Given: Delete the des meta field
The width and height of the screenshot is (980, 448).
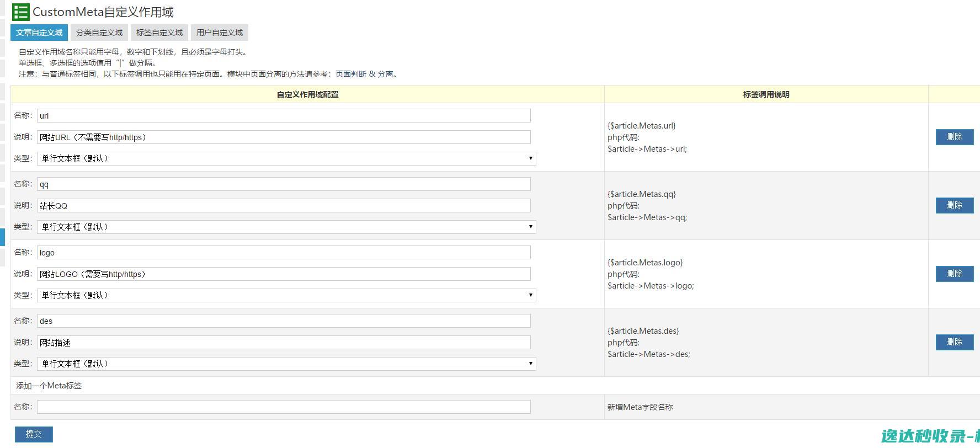Looking at the screenshot, I should click(x=955, y=342).
